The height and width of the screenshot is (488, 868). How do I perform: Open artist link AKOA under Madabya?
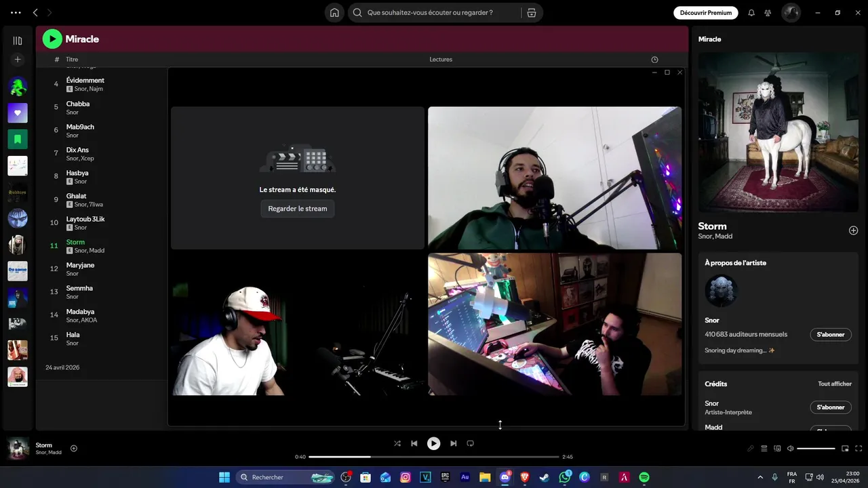click(x=89, y=320)
